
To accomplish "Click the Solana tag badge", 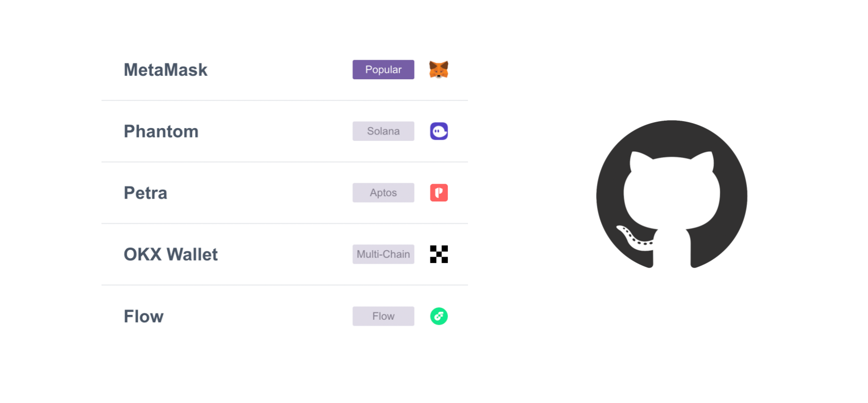I will point(383,131).
